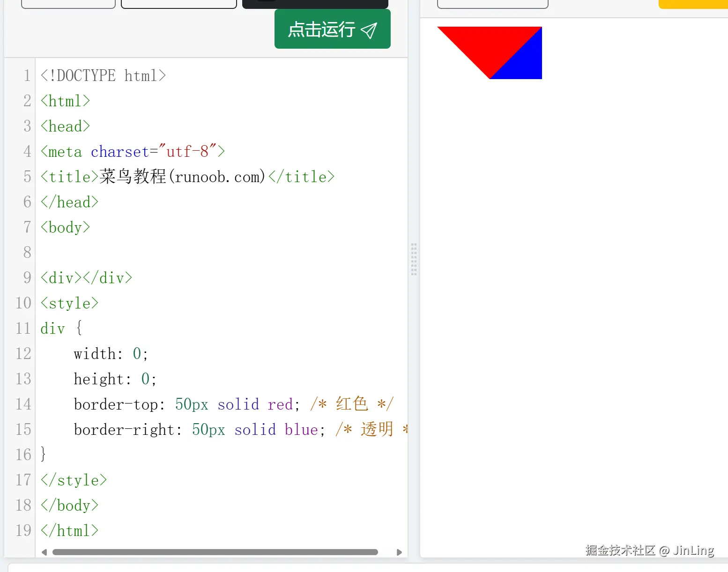Click the width: 0 code line

[111, 354]
